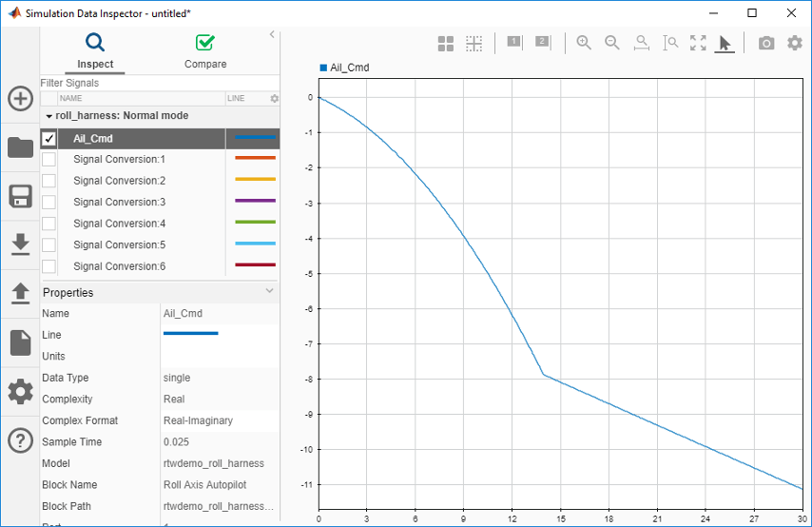The width and height of the screenshot is (812, 527).
Task: Click the 'single' Data Type value
Action: pyautogui.click(x=177, y=378)
